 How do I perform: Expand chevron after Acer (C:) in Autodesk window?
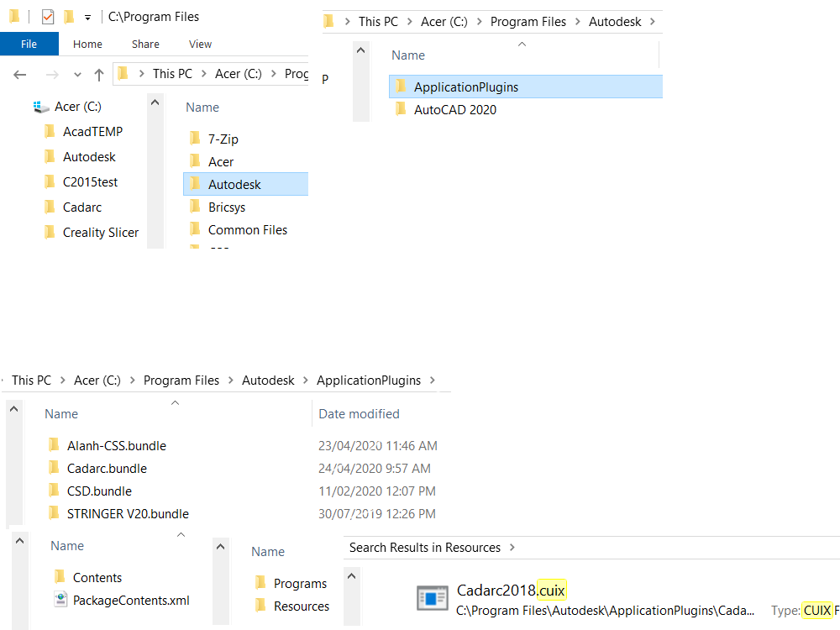point(479,22)
